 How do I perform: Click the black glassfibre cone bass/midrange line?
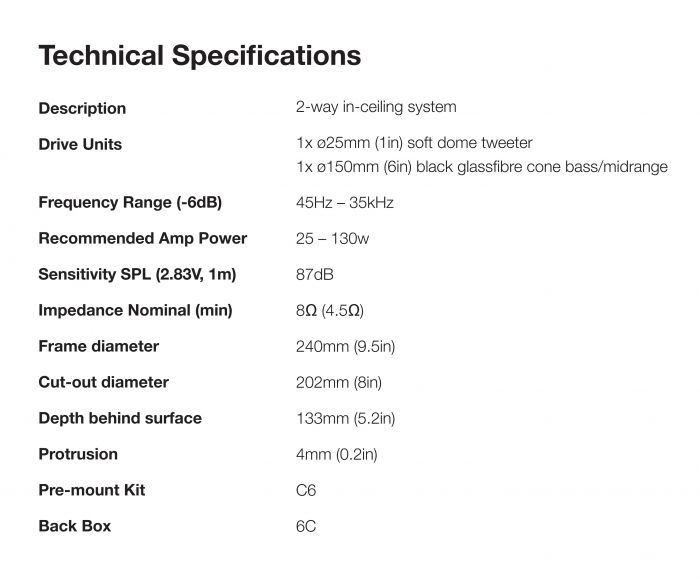click(x=482, y=167)
